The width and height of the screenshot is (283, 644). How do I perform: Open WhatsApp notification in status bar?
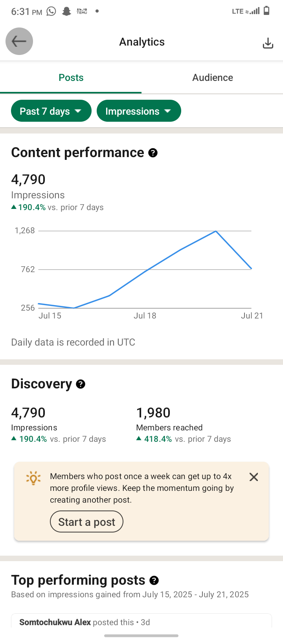51,11
